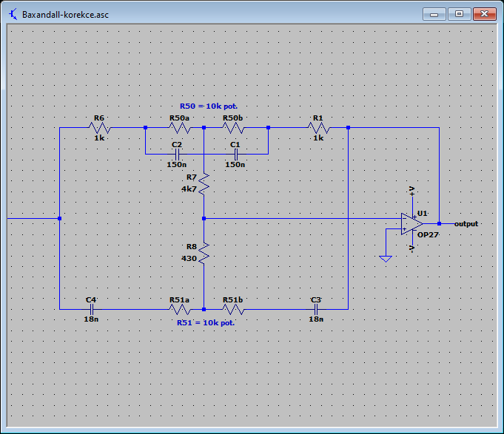Select resistor R51b symbol
Image resolution: width=504 pixels, height=434 pixels.
tap(233, 310)
